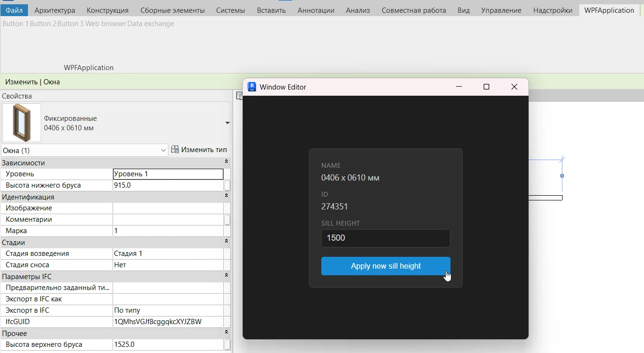Open the Анализ ribbon tab
The width and height of the screenshot is (644, 353).
tap(358, 10)
